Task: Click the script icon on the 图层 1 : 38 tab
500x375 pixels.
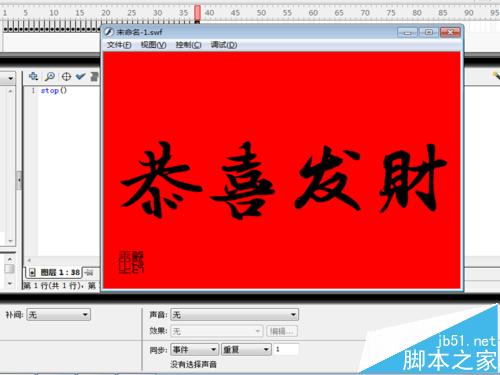Action: pos(32,273)
